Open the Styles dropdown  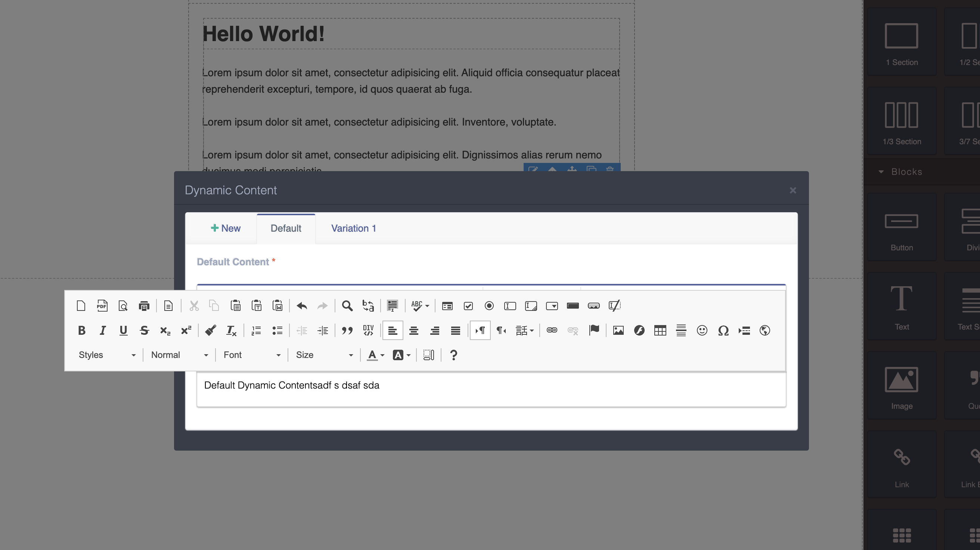pos(106,355)
